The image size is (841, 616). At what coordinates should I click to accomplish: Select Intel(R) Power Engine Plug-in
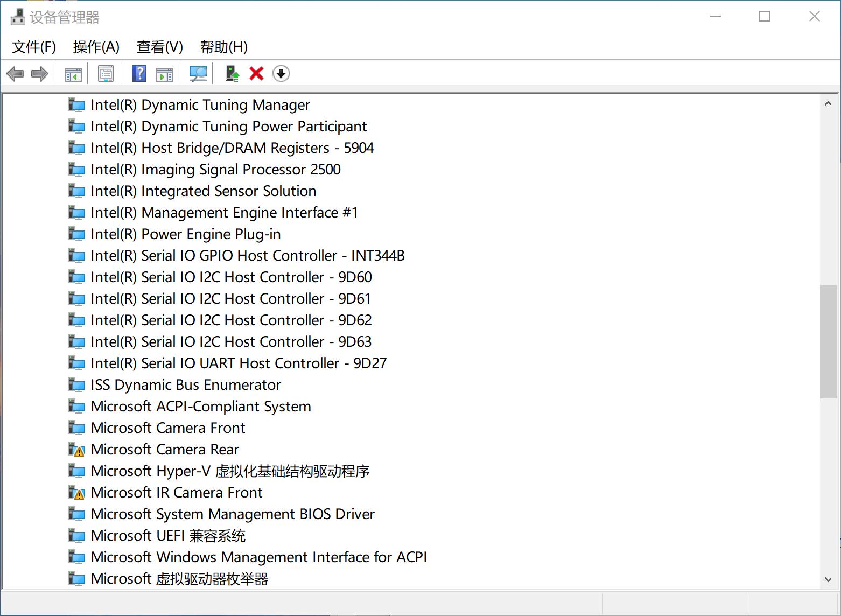click(x=186, y=234)
